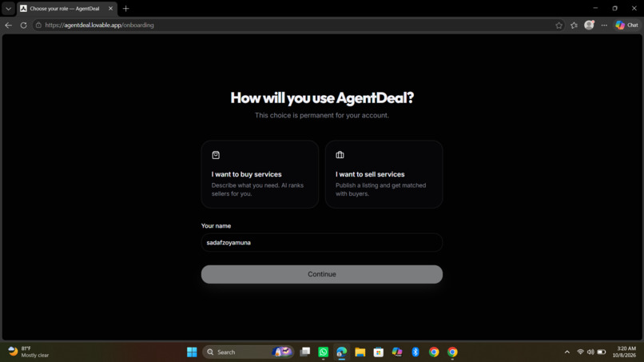Screen dimensions: 644x362
Task: Open Microsoft Store from the taskbar
Action: coord(378,352)
